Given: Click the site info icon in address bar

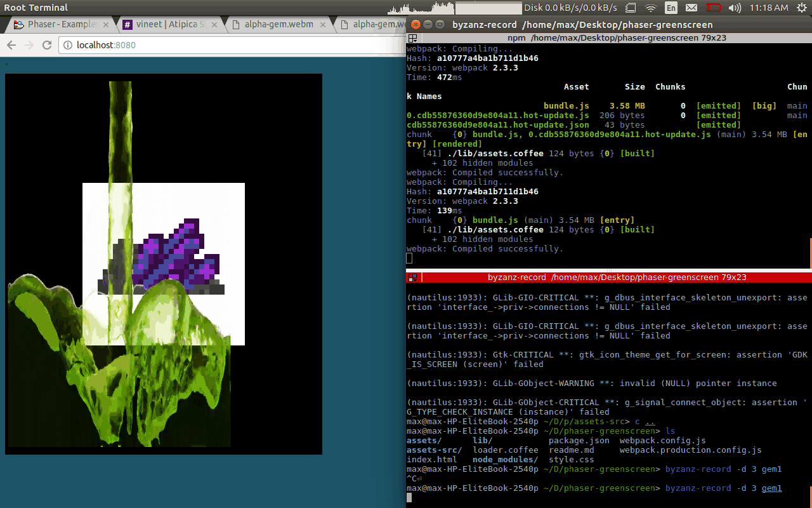Looking at the screenshot, I should [68, 45].
